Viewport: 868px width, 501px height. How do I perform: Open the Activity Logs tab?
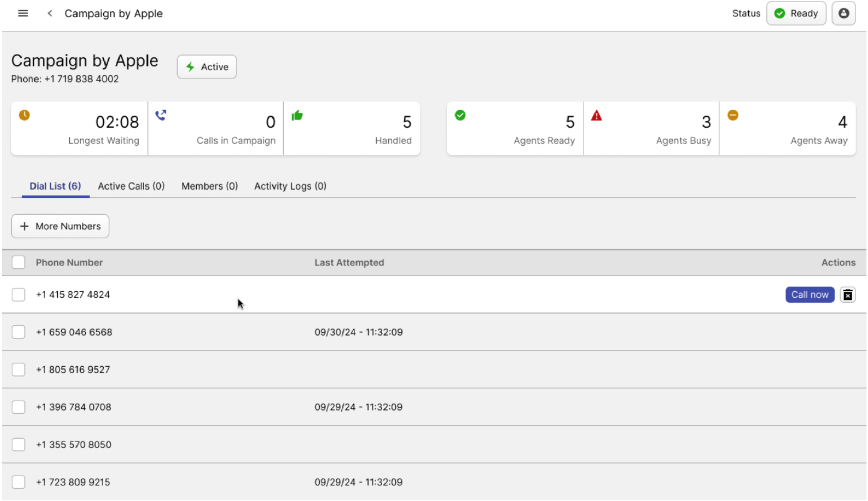[x=290, y=186]
